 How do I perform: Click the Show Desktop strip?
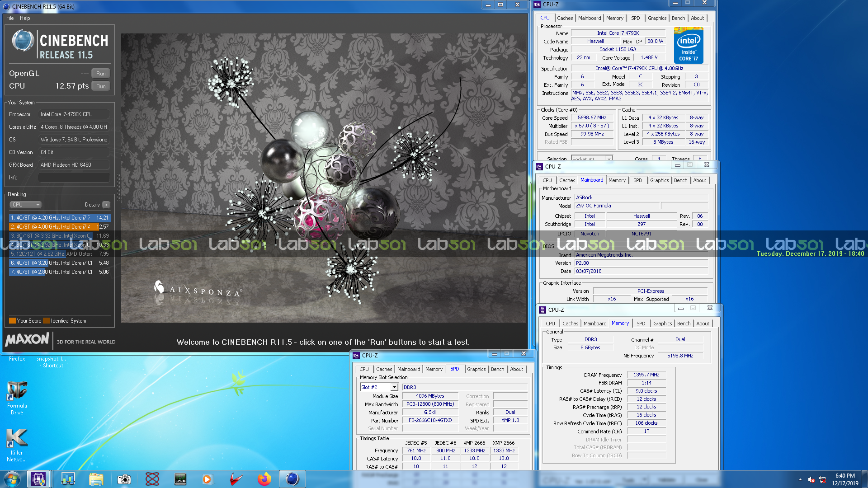pyautogui.click(x=865, y=479)
